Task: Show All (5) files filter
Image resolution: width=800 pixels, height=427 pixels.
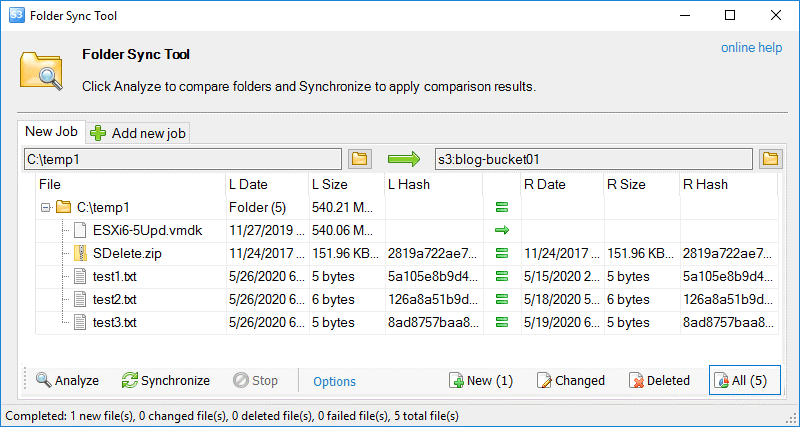Action: pos(744,380)
